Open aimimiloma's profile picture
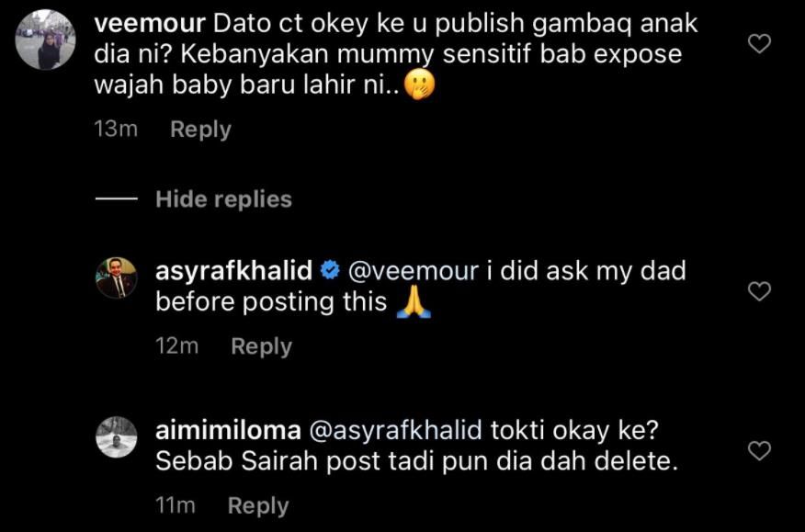Viewport: 805px width, 532px height. click(117, 437)
